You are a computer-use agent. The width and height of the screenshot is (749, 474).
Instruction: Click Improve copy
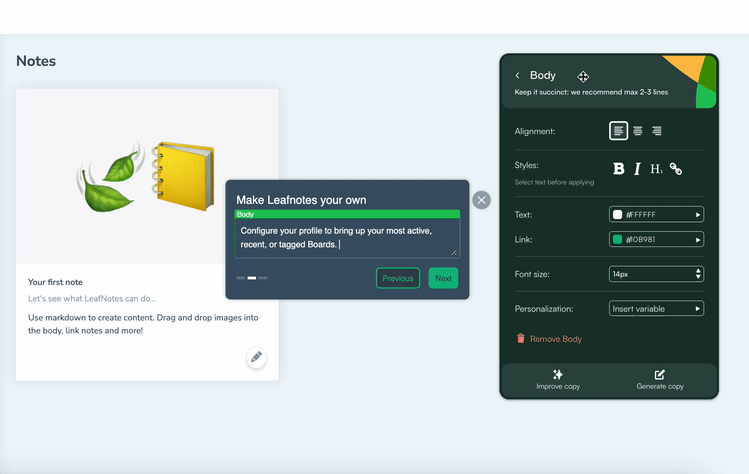[x=558, y=380]
